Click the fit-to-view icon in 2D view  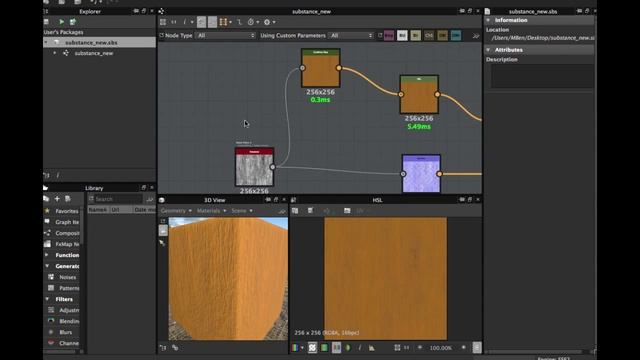point(397,348)
